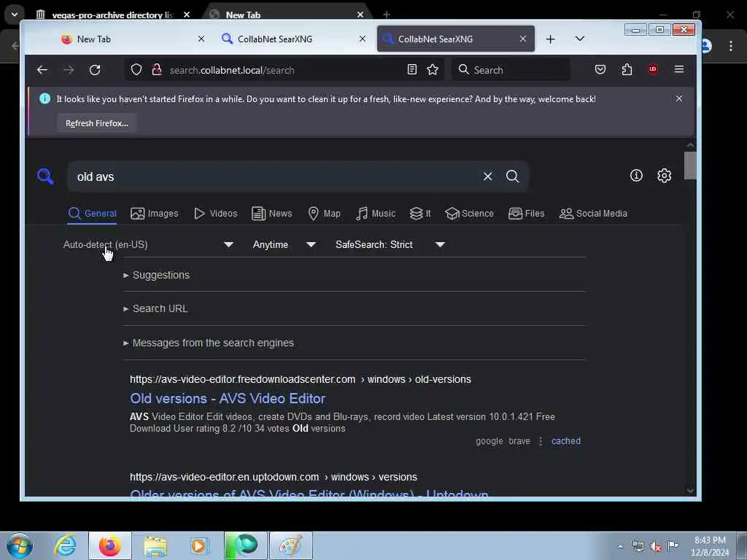This screenshot has width=747, height=560.
Task: Switch to Science category
Action: (469, 214)
